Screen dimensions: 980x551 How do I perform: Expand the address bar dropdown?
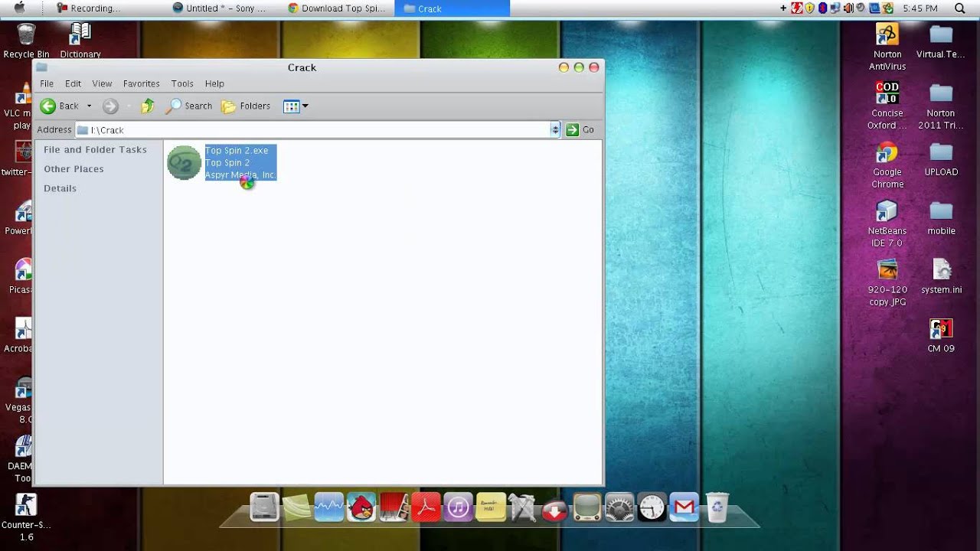(x=555, y=129)
